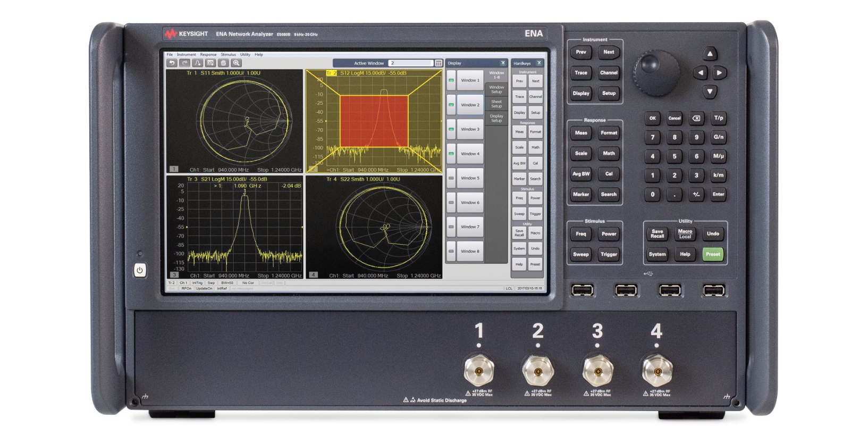Open the Stimulus menu
The image size is (868, 426).
pos(228,54)
